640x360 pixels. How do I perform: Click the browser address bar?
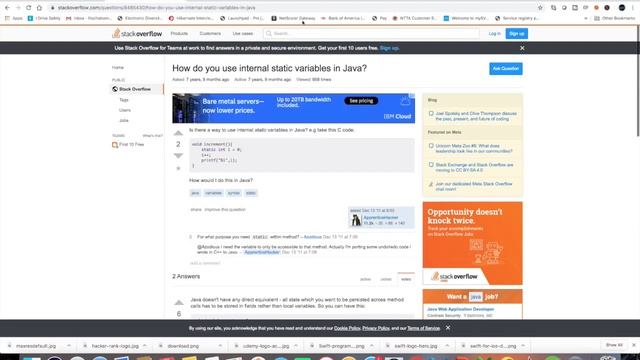pos(294,8)
